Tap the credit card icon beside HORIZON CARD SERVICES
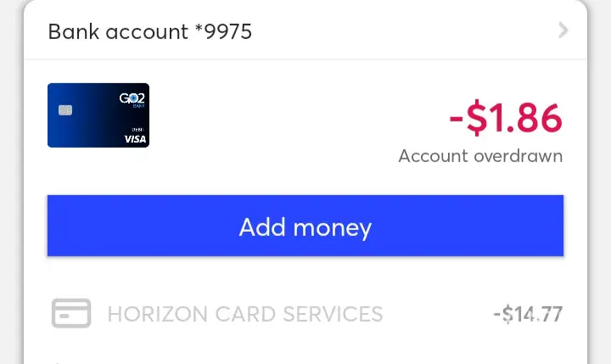The height and width of the screenshot is (364, 611). click(71, 313)
